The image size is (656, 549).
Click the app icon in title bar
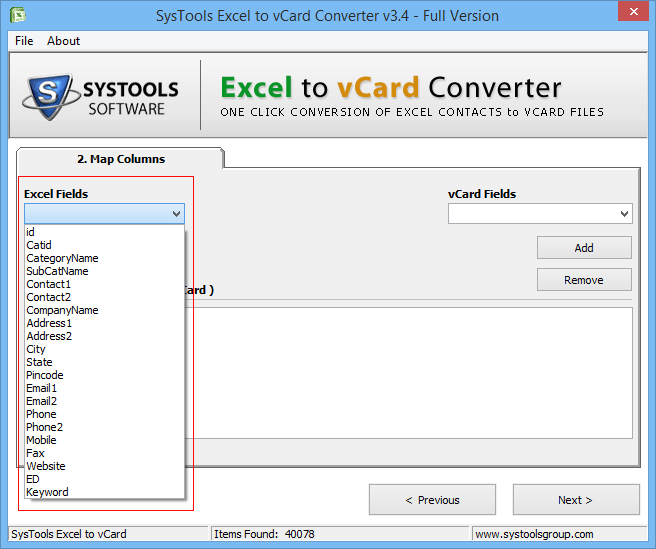pyautogui.click(x=18, y=15)
